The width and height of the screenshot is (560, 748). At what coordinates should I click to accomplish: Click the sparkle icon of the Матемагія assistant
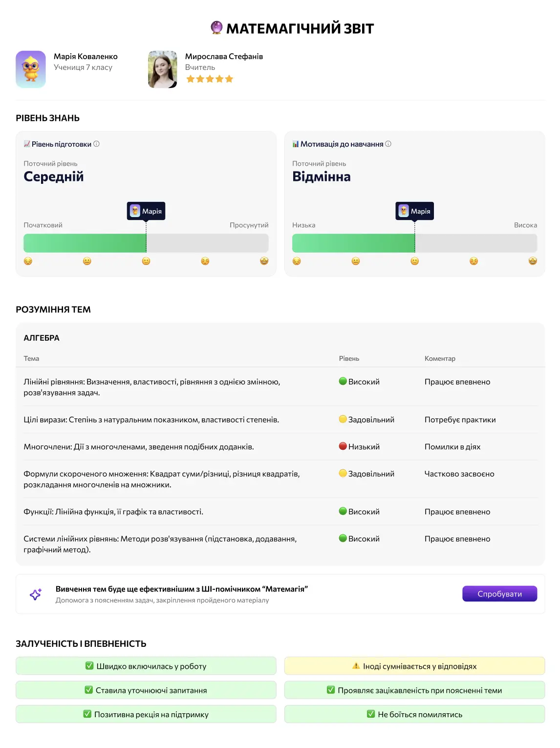click(x=36, y=594)
